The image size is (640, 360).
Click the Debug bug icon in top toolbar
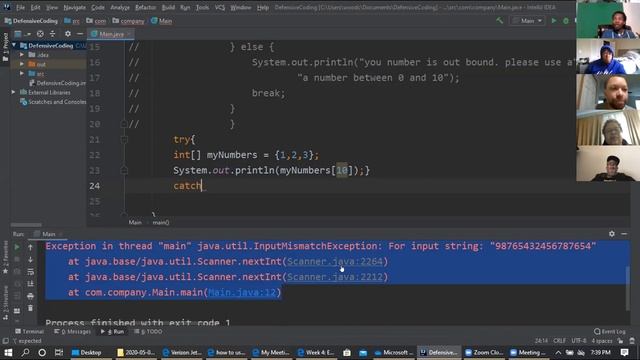[566, 20]
